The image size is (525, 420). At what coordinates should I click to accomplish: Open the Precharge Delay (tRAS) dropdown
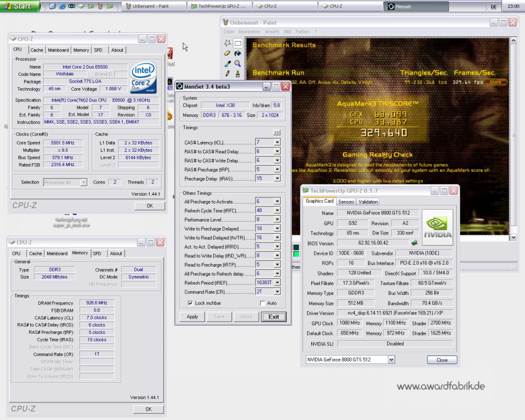[x=277, y=178]
